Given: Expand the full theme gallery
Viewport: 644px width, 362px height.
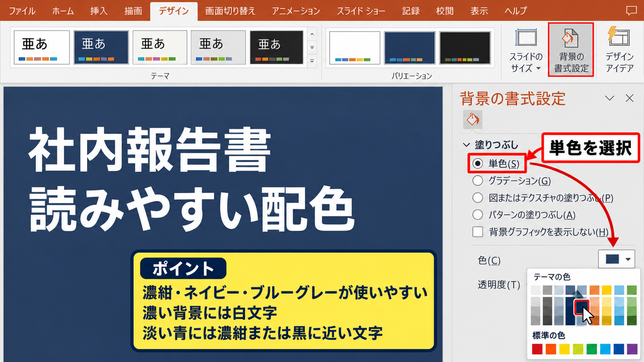Looking at the screenshot, I should pos(312,61).
